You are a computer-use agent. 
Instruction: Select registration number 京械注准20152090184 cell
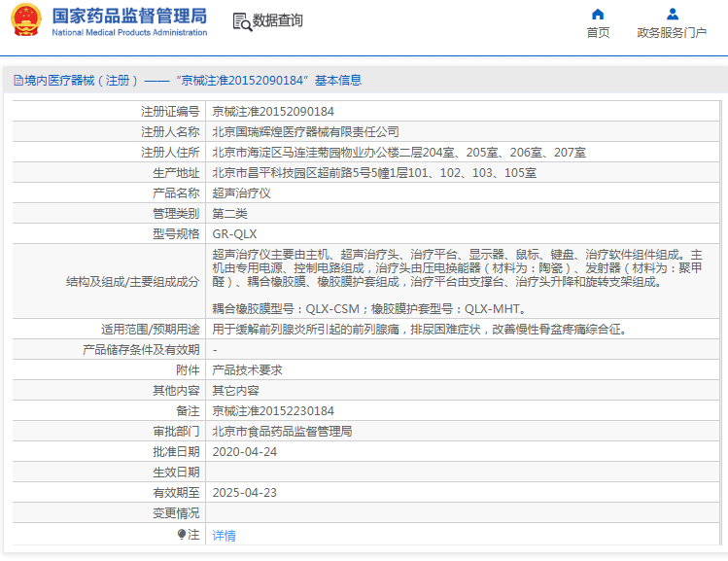tap(273, 112)
